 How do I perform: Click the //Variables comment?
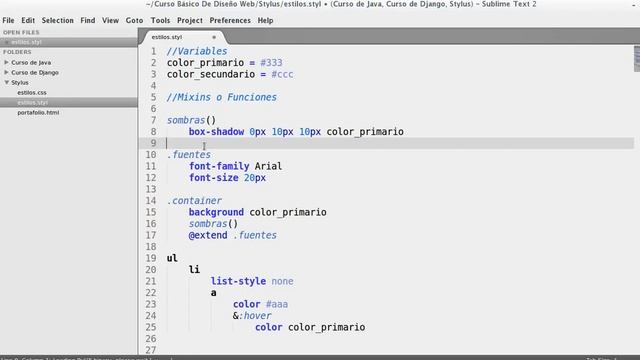(197, 51)
